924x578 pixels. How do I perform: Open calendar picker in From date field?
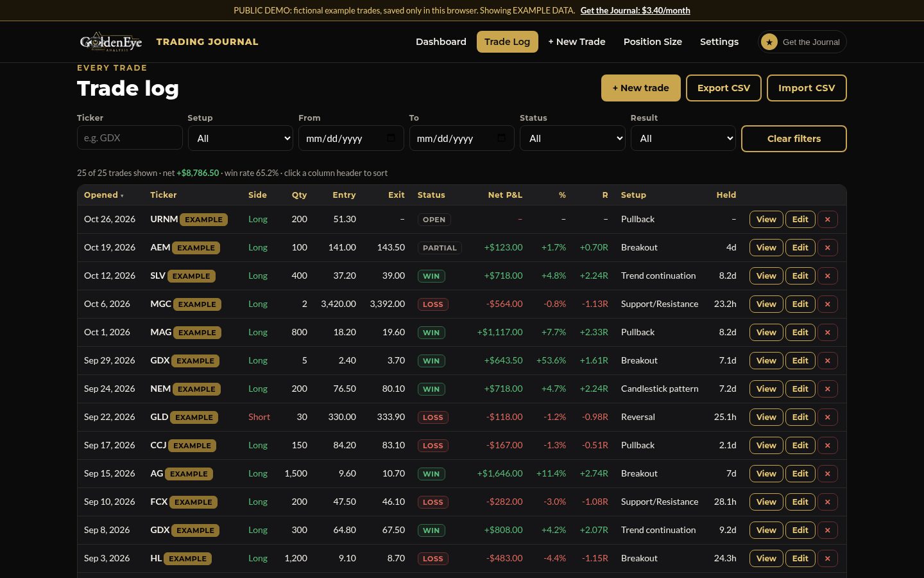click(391, 138)
